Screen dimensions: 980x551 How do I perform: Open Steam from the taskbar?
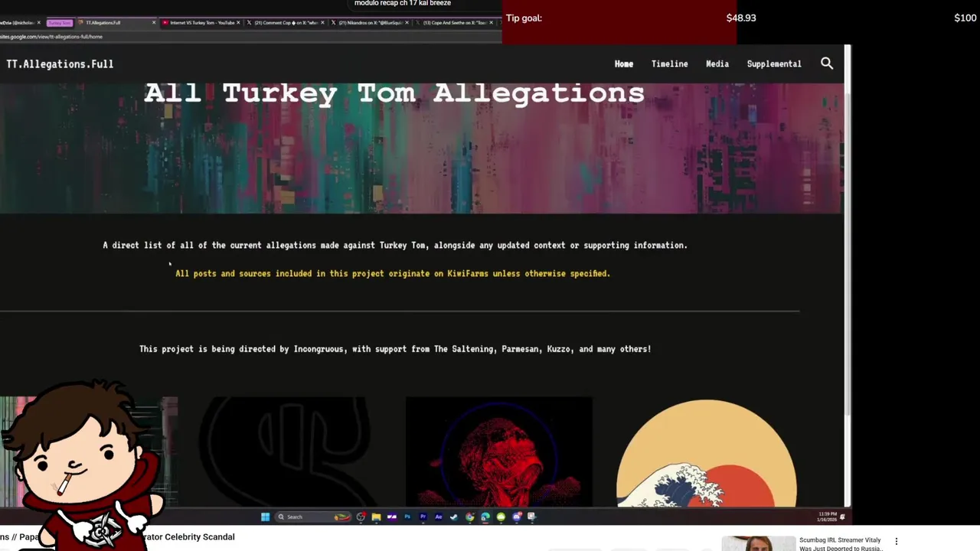pos(454,517)
